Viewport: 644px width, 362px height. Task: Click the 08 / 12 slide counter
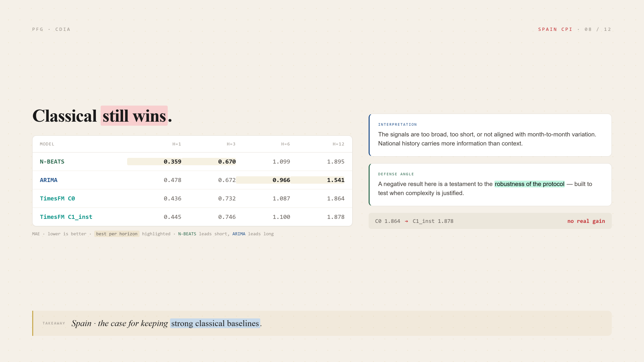[x=598, y=29]
